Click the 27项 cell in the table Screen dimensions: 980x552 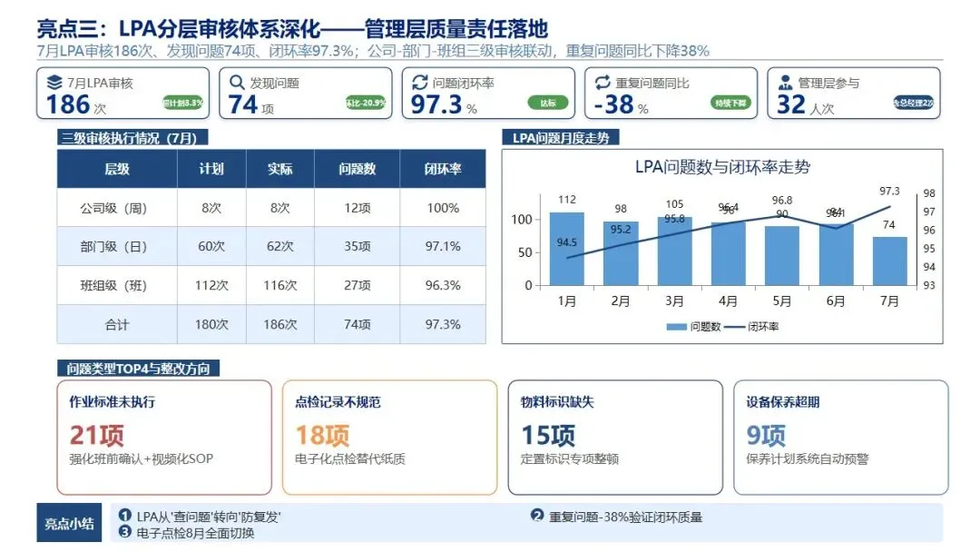[357, 285]
